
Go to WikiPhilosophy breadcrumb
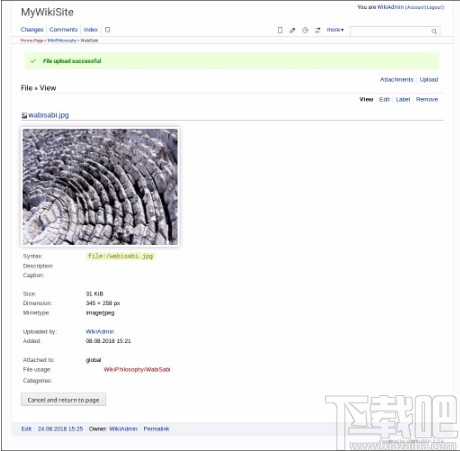tap(62, 40)
